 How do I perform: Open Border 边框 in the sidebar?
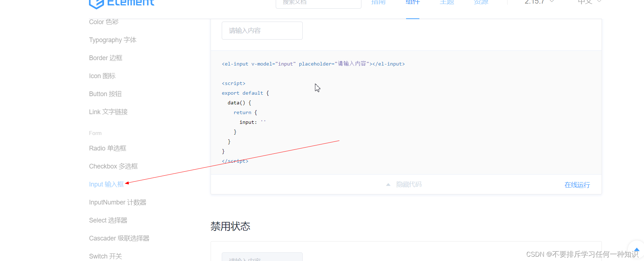coord(106,58)
